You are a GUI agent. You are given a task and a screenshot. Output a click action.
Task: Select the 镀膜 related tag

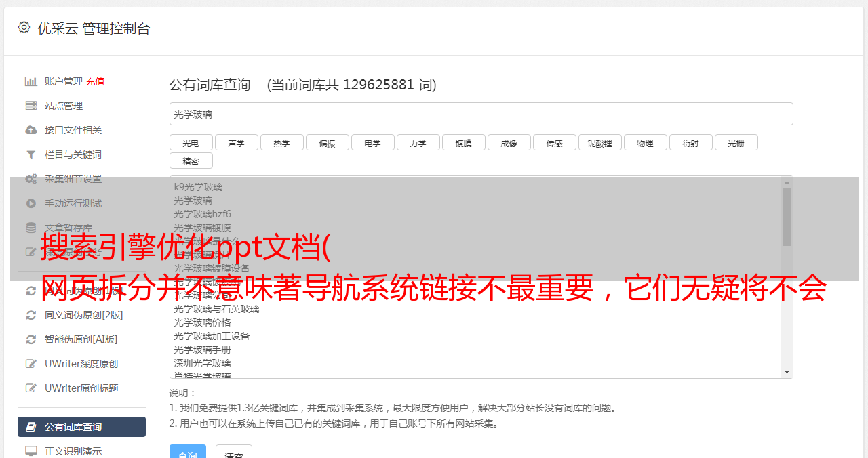point(463,142)
